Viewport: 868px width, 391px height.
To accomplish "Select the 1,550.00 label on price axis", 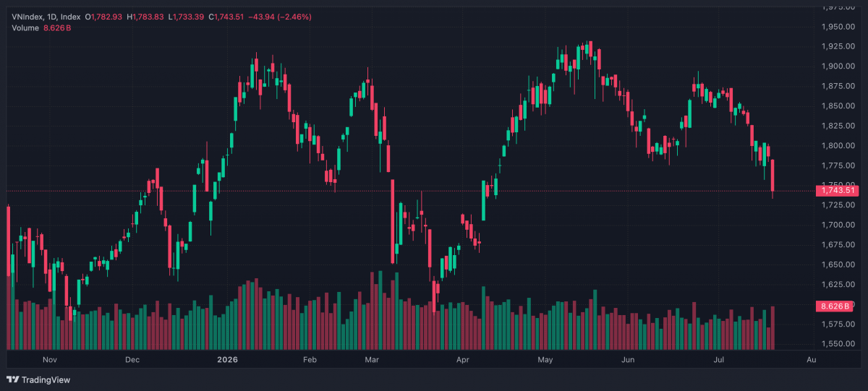I will 839,344.
